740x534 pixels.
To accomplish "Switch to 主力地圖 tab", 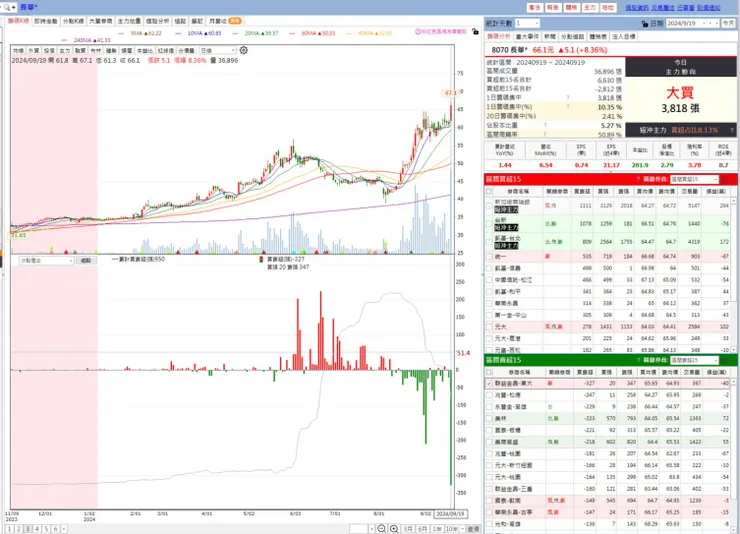I will 129,21.
